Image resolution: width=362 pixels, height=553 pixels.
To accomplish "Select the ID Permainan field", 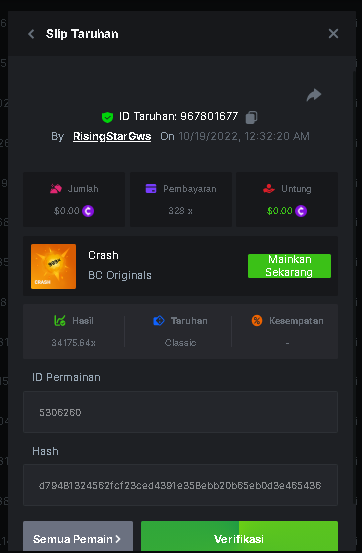I will click(180, 412).
